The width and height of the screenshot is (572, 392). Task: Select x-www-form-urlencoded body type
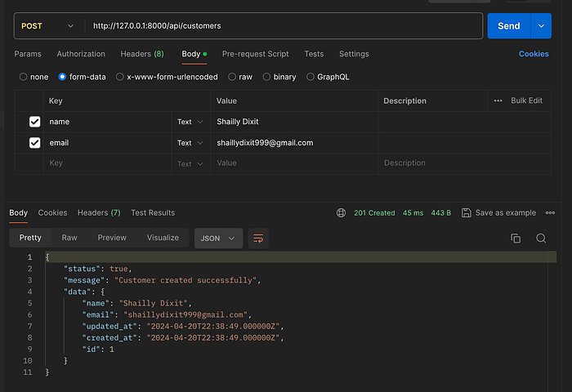click(x=119, y=77)
